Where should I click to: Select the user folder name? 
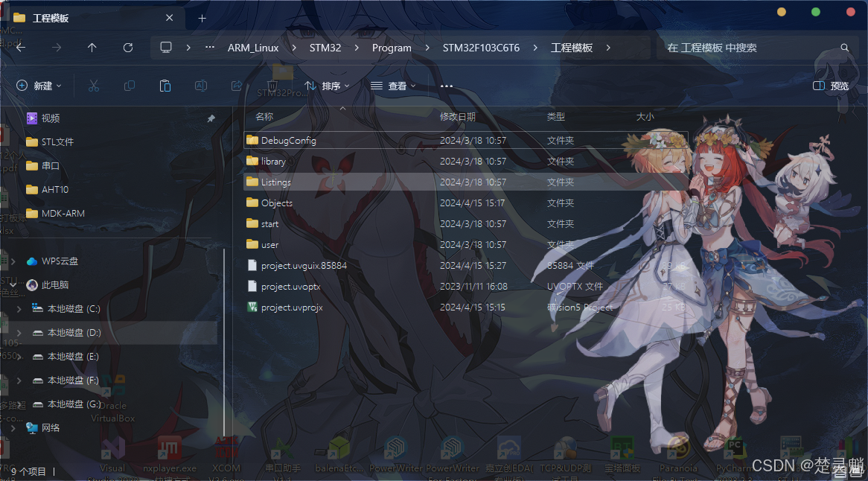pyautogui.click(x=269, y=245)
